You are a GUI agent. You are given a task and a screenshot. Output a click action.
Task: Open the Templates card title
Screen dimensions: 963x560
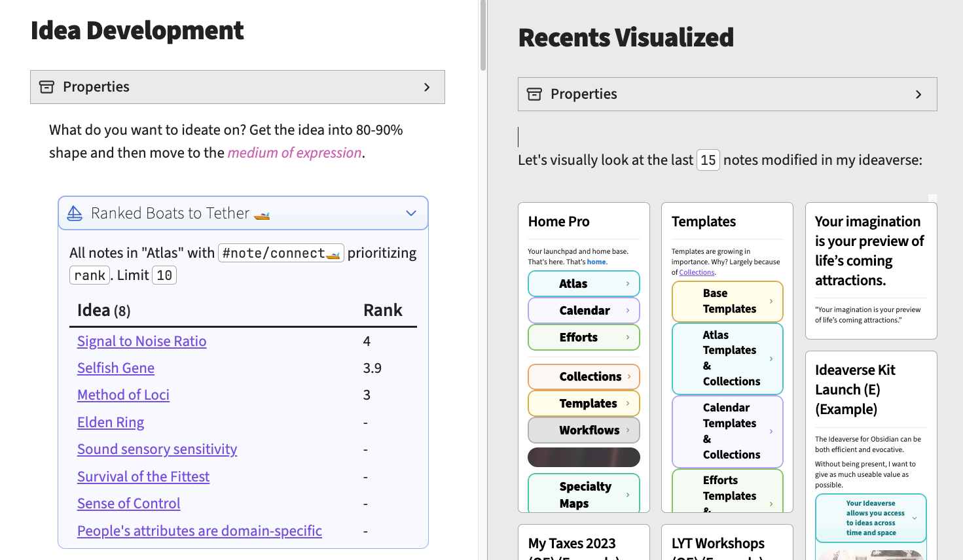704,222
